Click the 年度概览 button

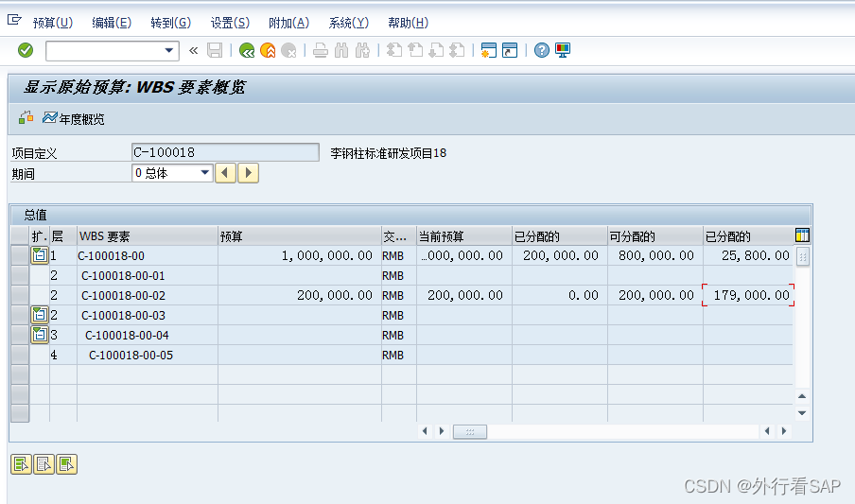coord(74,119)
